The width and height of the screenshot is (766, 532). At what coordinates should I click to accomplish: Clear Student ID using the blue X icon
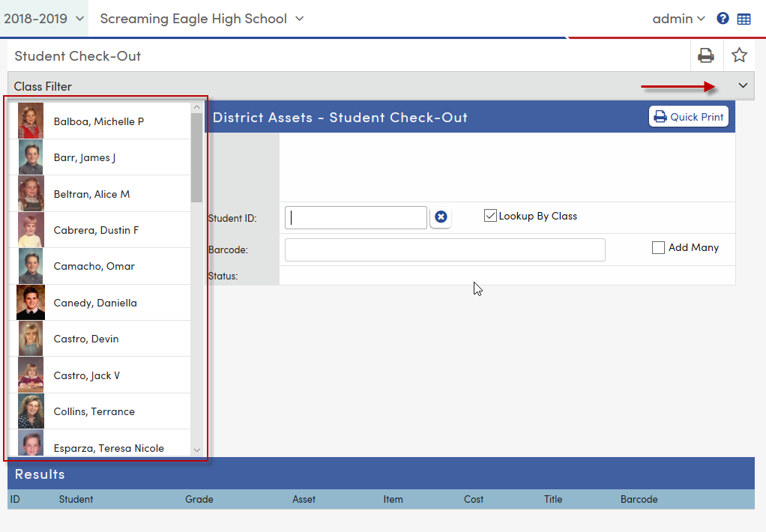coord(441,217)
